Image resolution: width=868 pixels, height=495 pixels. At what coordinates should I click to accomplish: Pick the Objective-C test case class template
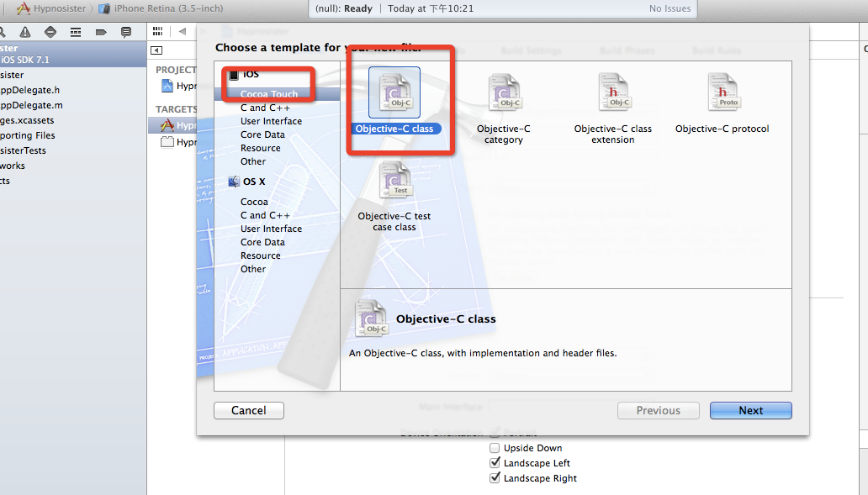pyautogui.click(x=394, y=180)
